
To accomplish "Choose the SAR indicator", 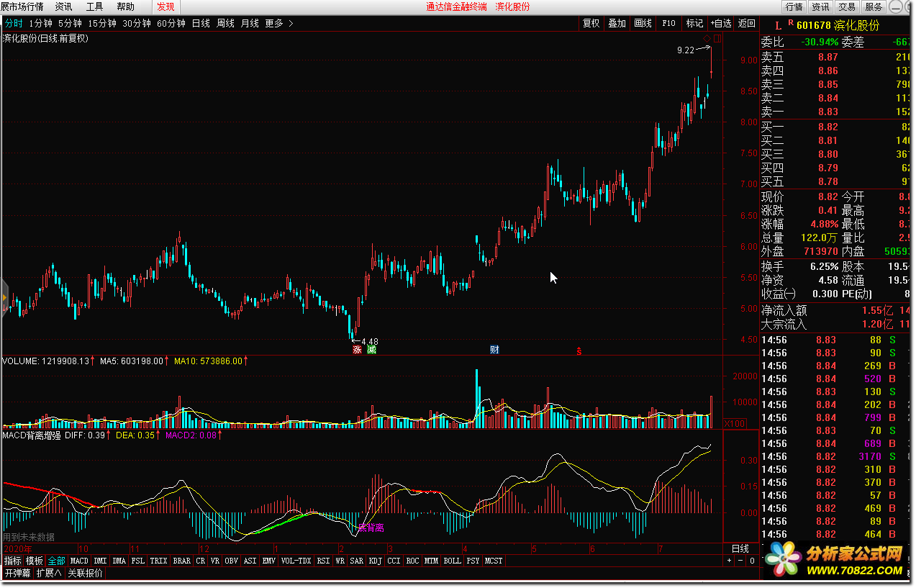I will pos(356,561).
